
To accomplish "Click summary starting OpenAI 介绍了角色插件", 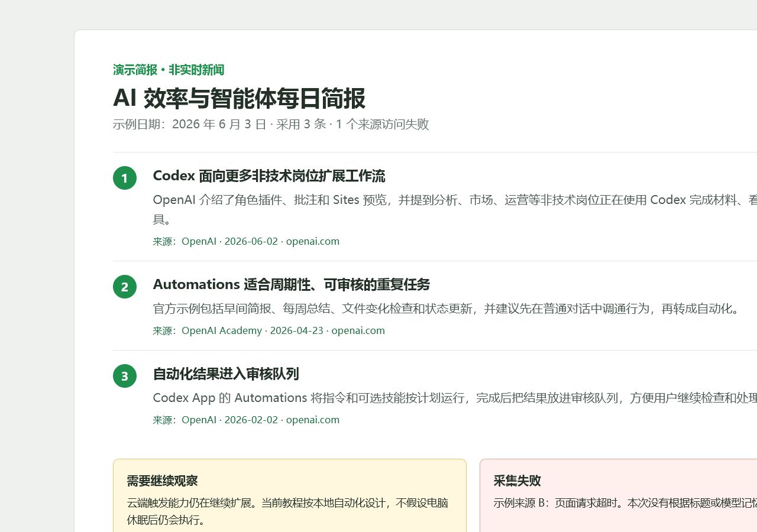I will [x=455, y=209].
